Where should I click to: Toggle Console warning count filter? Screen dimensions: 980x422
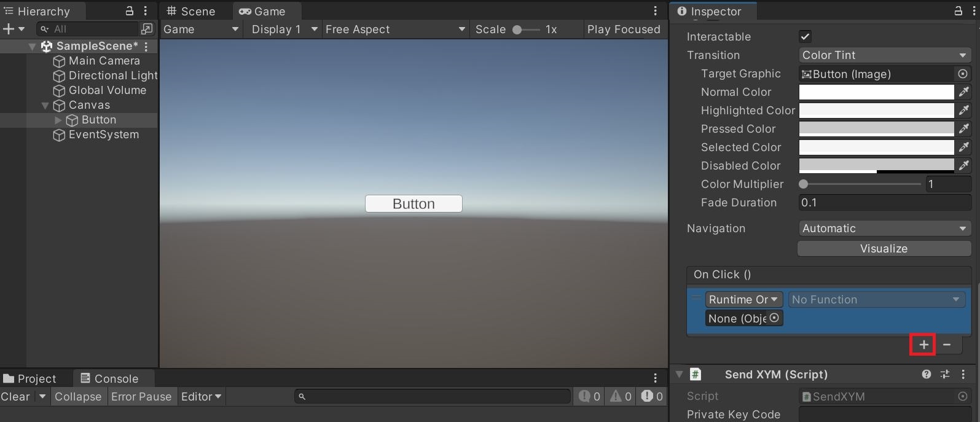pyautogui.click(x=621, y=397)
